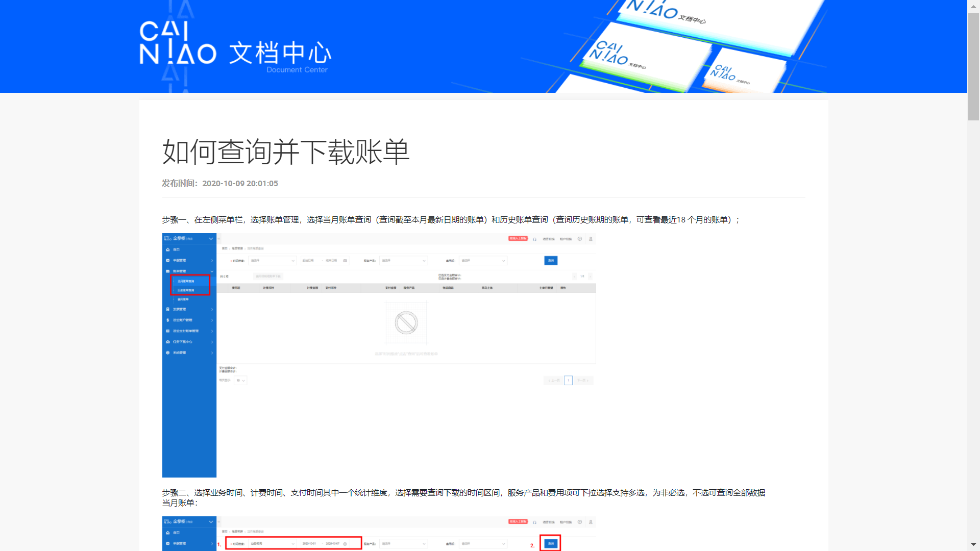
Task: Open the step two 当月账单 screenshot image
Action: pos(379,534)
